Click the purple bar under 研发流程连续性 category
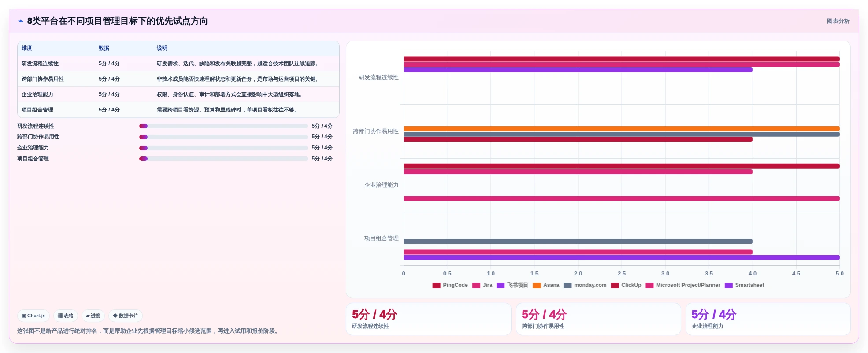 coord(578,70)
